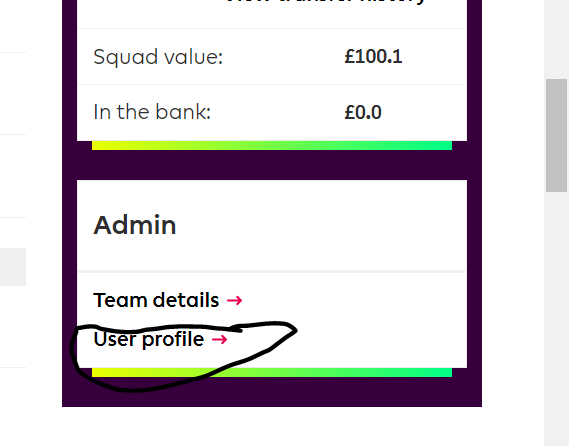Click the cut-off transfer history link at top
Image resolution: width=569 pixels, height=446 pixels.
coord(326,2)
